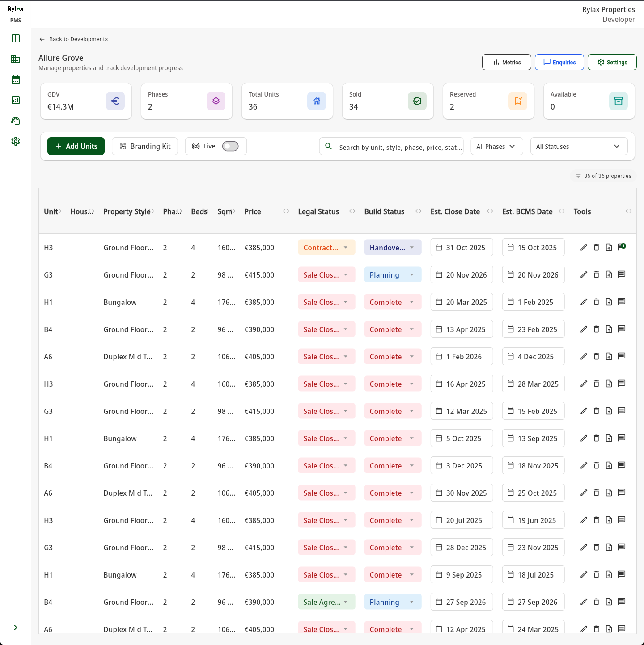Click the edit pencil for the G3 €415,000 Planning row
The width and height of the screenshot is (644, 645).
click(584, 275)
